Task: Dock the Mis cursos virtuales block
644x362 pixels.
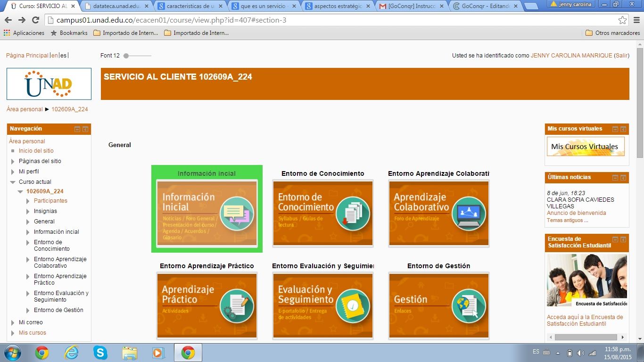Action: pos(623,129)
